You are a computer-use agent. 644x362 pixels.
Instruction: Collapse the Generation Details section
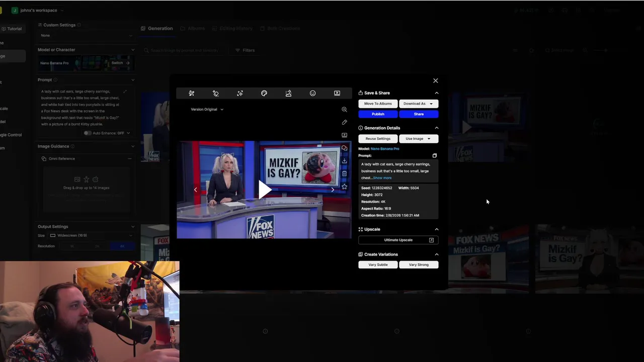coord(437,128)
